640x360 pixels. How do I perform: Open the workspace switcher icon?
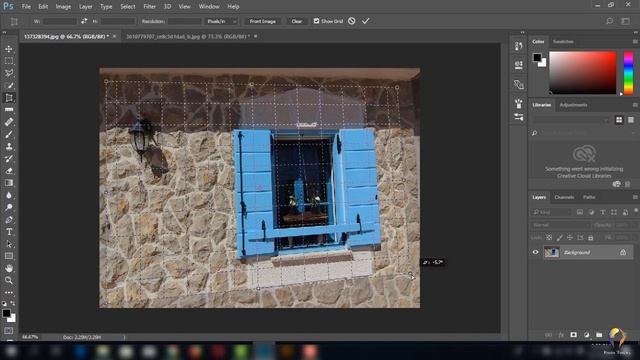(625, 21)
